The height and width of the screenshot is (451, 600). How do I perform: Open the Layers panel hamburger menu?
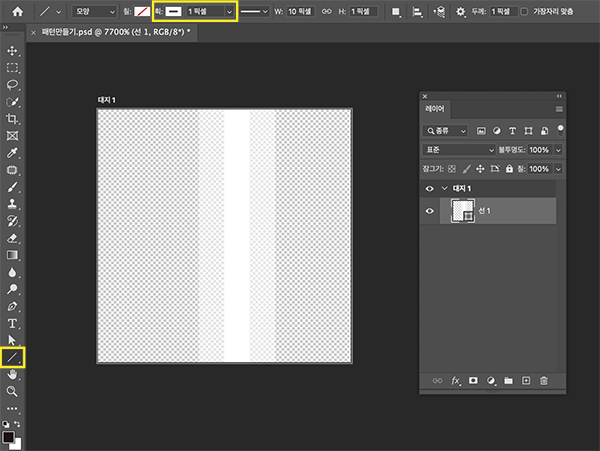coord(559,108)
